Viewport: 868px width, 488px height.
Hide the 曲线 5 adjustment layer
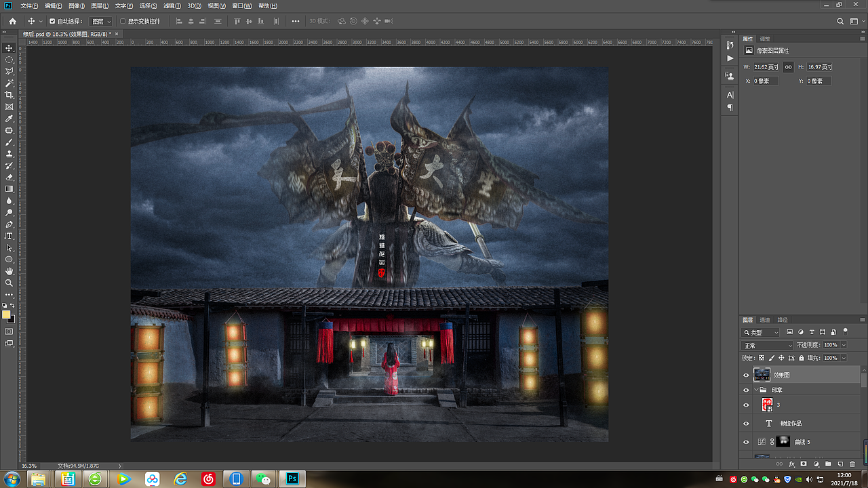point(746,442)
